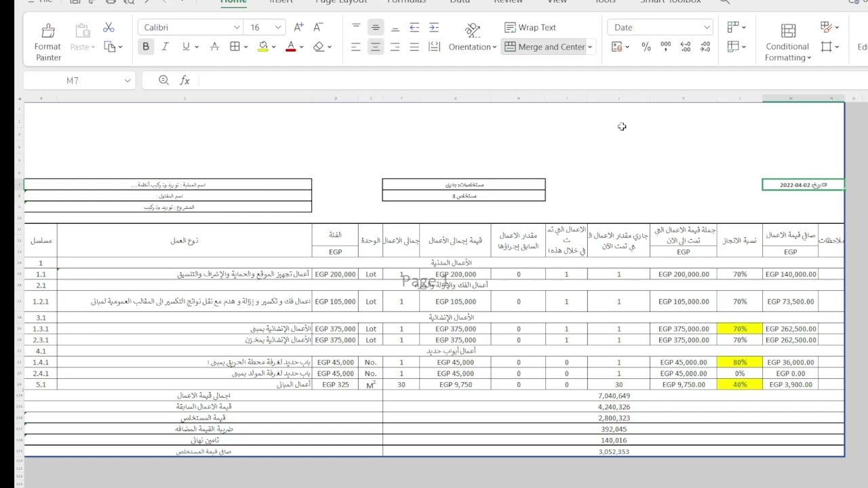Click the Paste button

(x=82, y=37)
